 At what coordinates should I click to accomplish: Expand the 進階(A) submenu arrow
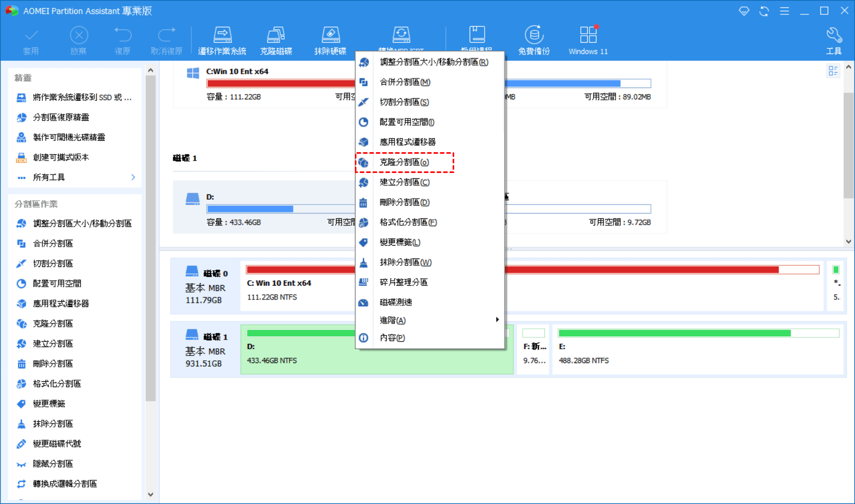[x=497, y=320]
